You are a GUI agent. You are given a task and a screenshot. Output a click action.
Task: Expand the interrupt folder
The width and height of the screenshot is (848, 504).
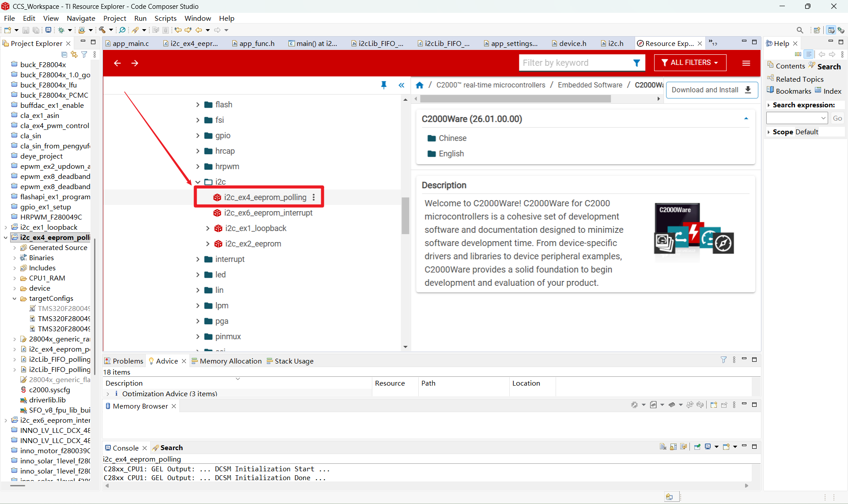pos(197,259)
